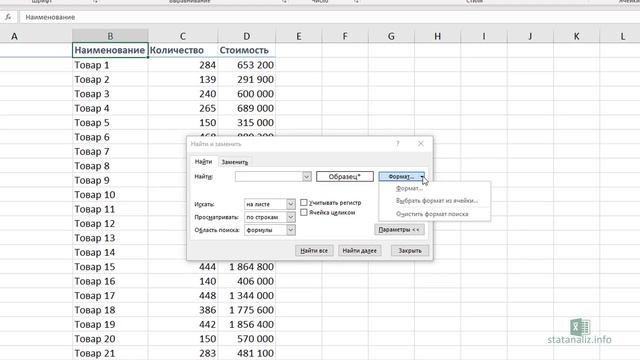Select the cell Товар 20
Screen dimensions: 640x360
pyautogui.click(x=110, y=338)
